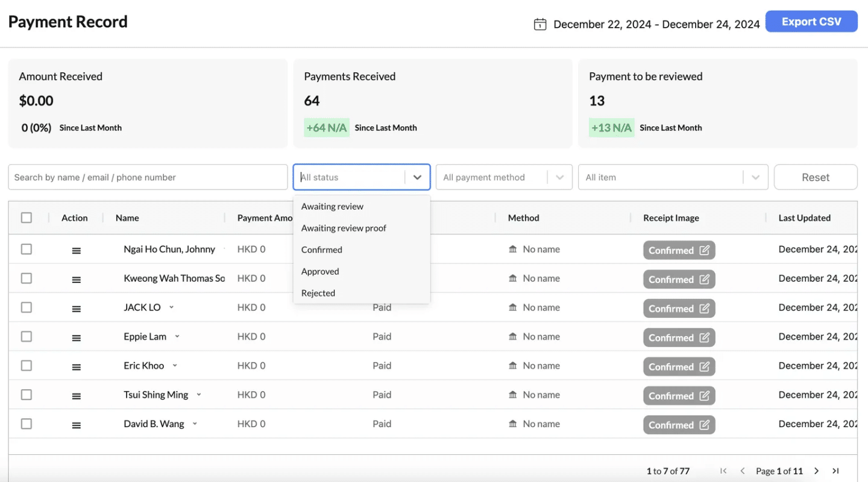
Task: Choose Awaiting review status option
Action: point(362,206)
